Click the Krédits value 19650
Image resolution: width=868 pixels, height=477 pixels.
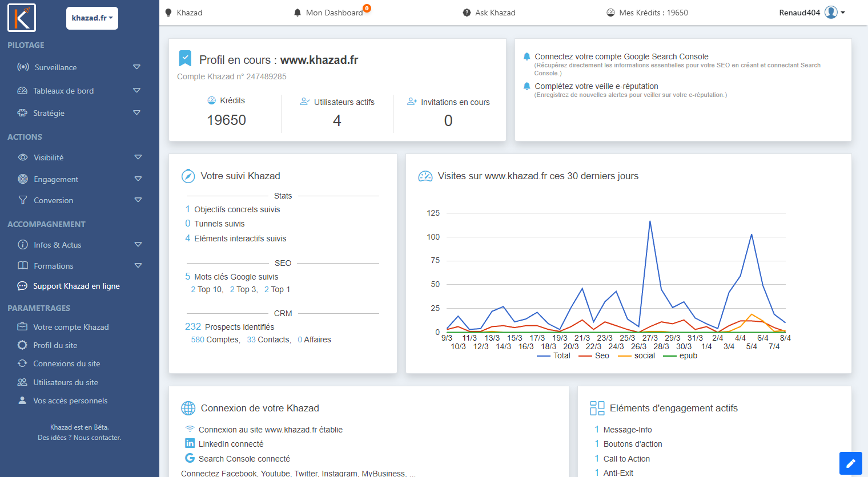pyautogui.click(x=226, y=120)
